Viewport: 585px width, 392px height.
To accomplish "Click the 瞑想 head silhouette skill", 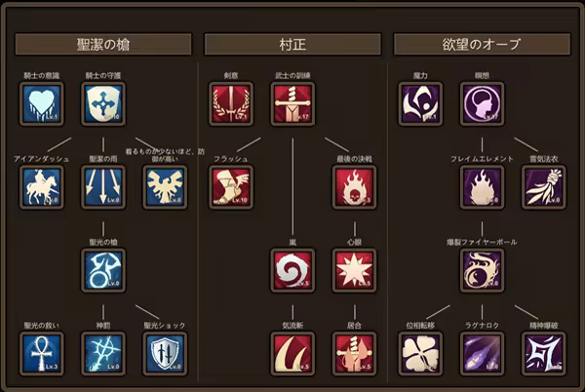I will point(482,104).
